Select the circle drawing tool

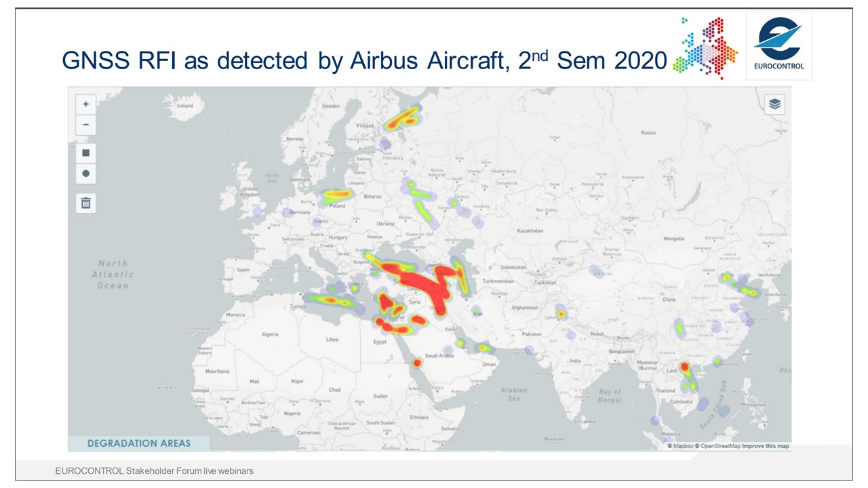(x=85, y=174)
